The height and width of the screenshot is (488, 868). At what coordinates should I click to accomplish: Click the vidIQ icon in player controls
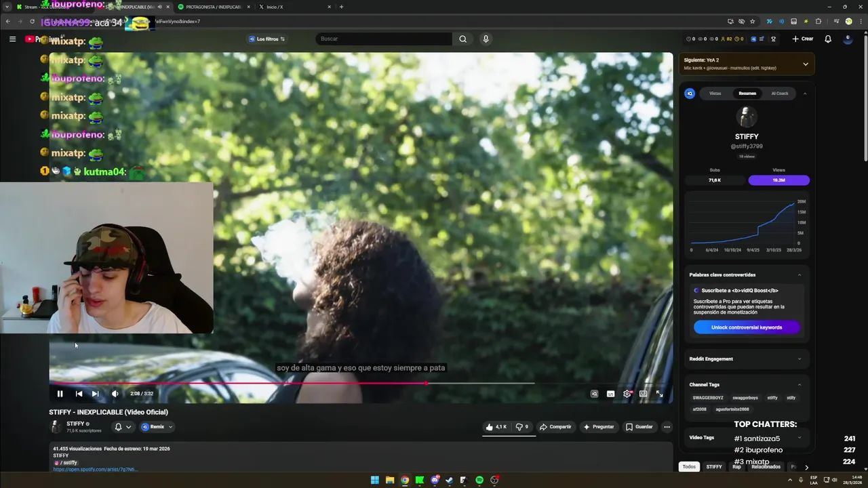pos(594,394)
